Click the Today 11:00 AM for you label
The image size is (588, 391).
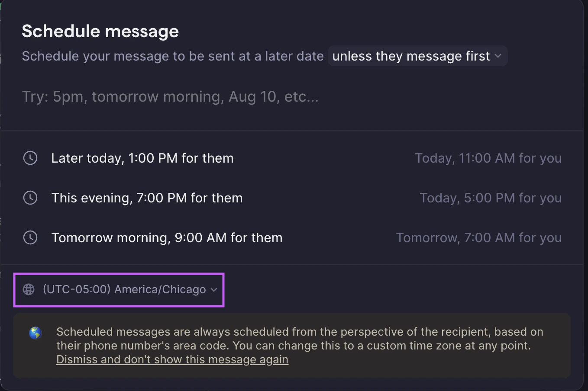(x=488, y=158)
